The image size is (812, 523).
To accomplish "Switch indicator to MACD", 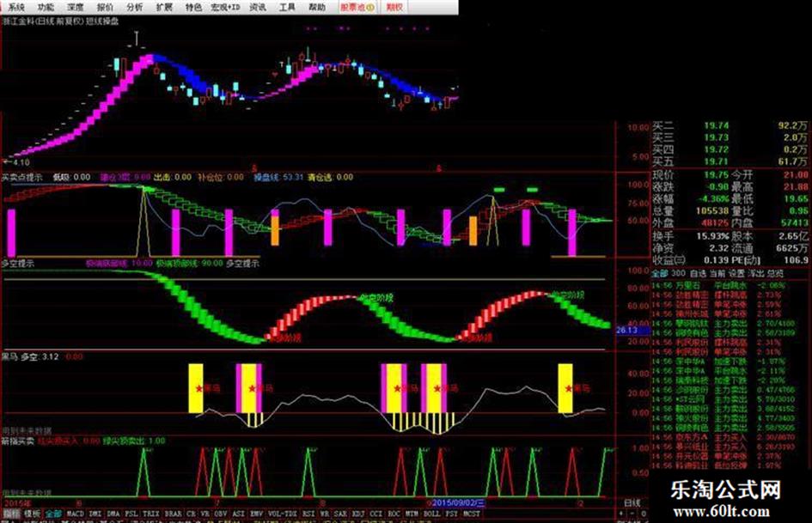I will coord(76,514).
